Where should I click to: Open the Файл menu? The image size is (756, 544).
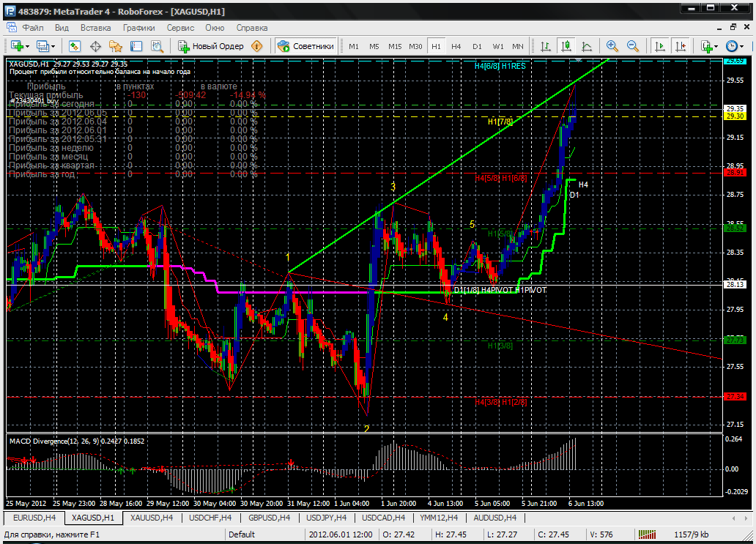click(33, 28)
